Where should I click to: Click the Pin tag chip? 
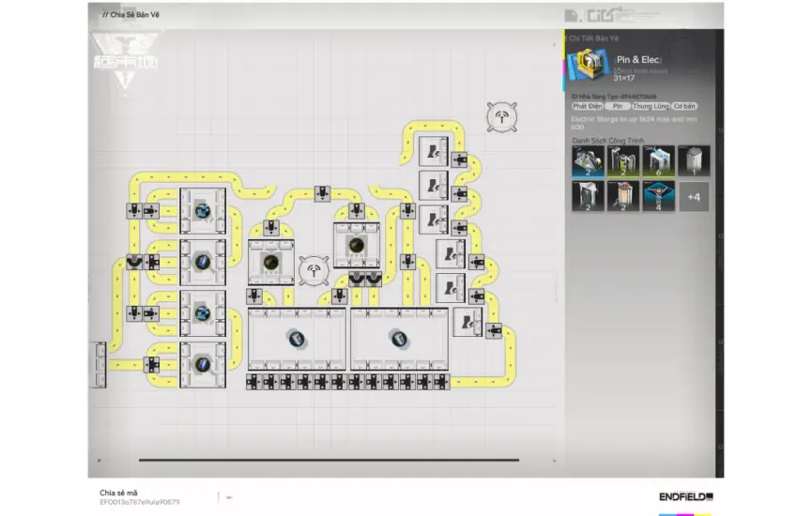[x=618, y=106]
